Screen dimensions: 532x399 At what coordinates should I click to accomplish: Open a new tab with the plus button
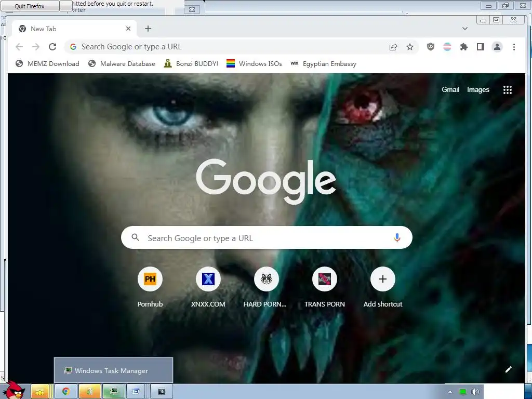[148, 29]
